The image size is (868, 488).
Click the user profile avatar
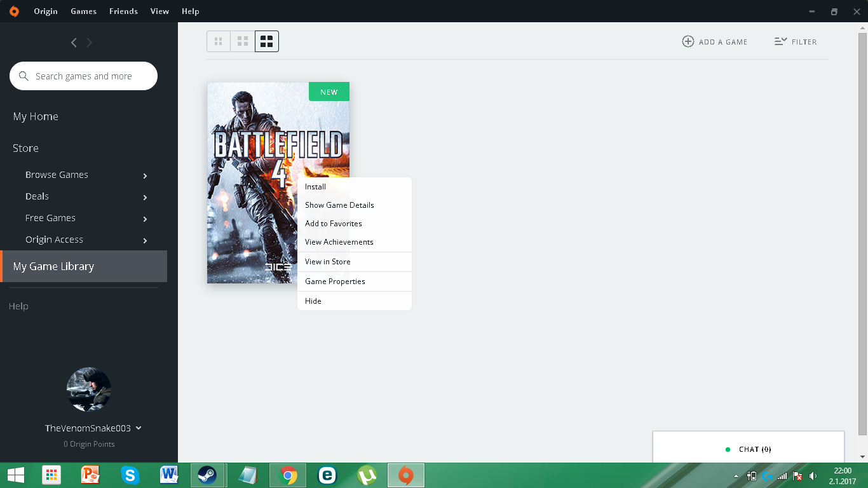point(89,390)
